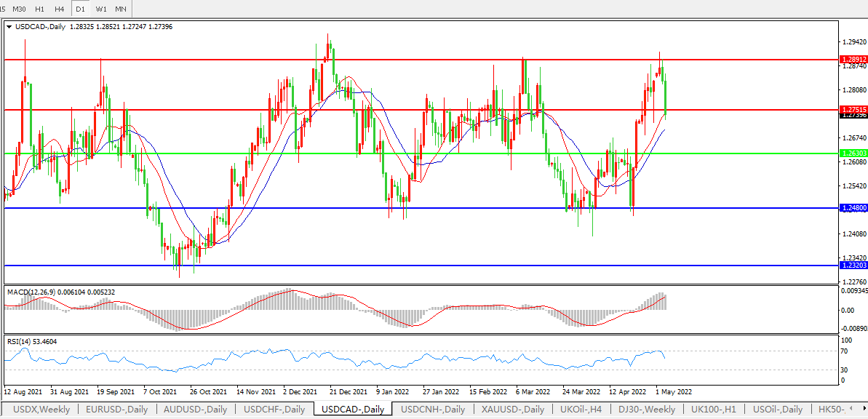Click the red 1.28912 price level label
The width and height of the screenshot is (868, 419).
coord(853,59)
